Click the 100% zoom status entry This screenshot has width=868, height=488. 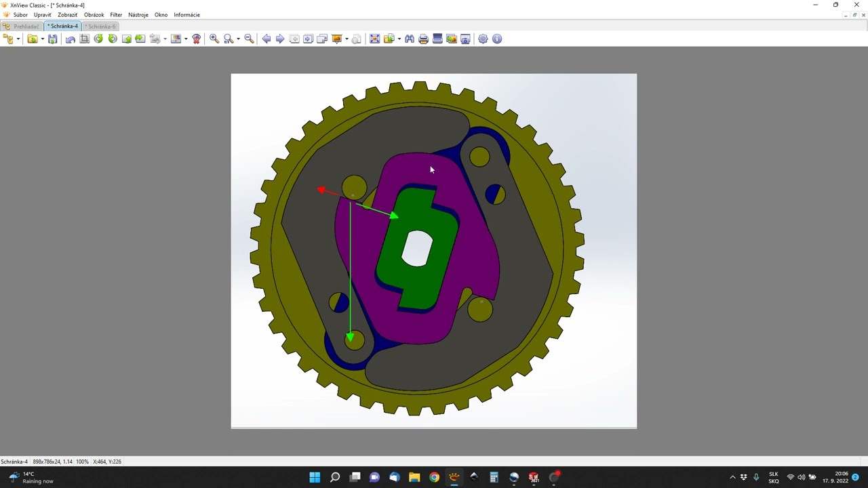point(82,462)
